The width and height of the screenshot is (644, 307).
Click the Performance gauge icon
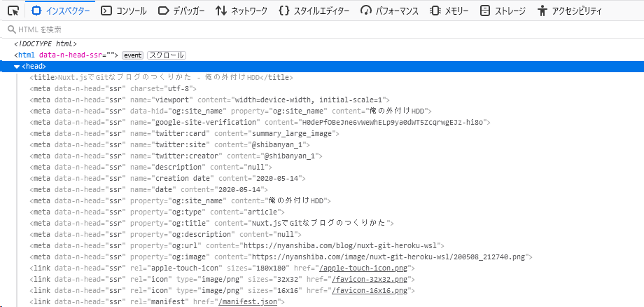[365, 11]
